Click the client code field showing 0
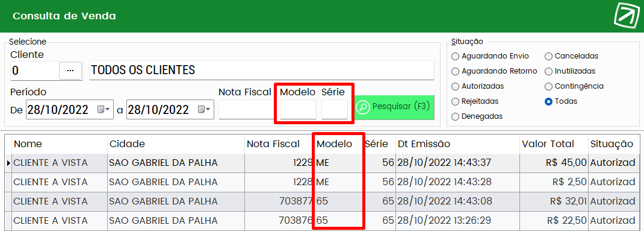The height and width of the screenshot is (231, 644). click(34, 71)
